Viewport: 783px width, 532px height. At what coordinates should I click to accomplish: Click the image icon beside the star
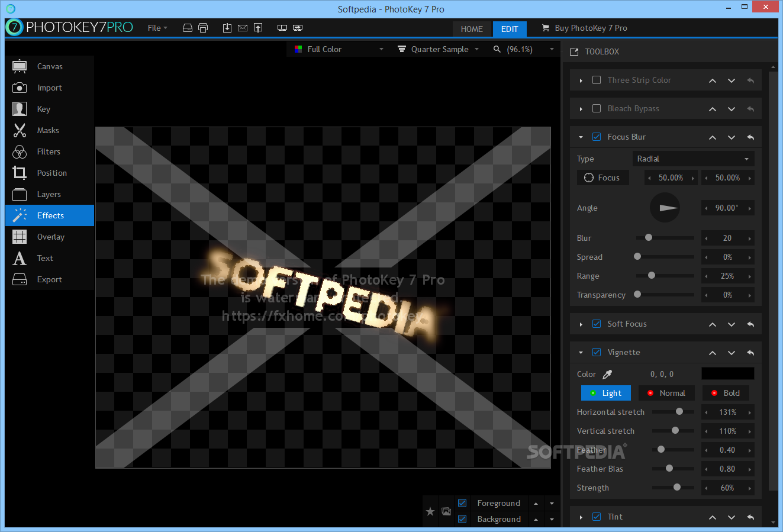446,511
